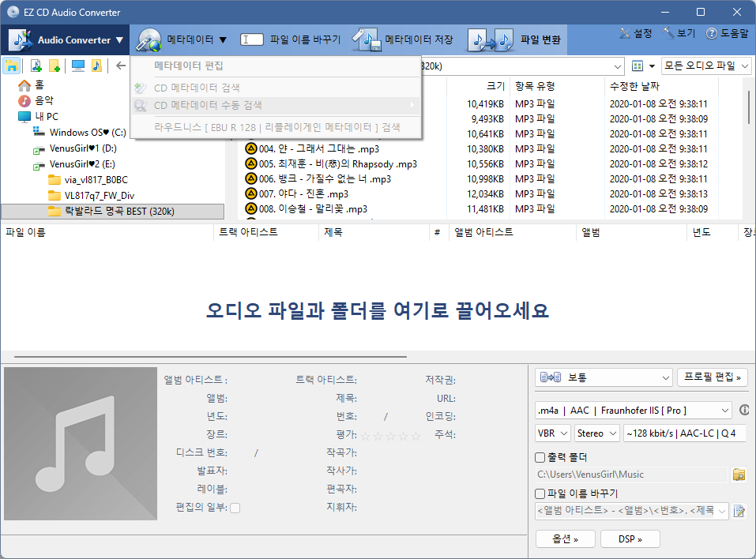Choose CD 메타데이터 검색 menu entry
Viewport: 756px width, 559px height.
click(275, 88)
